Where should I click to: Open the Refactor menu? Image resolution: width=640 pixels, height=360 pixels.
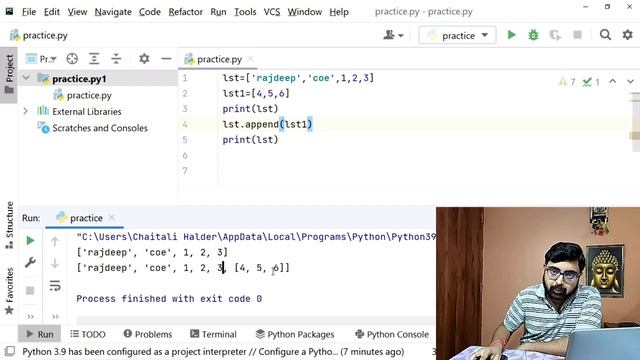[x=186, y=12]
